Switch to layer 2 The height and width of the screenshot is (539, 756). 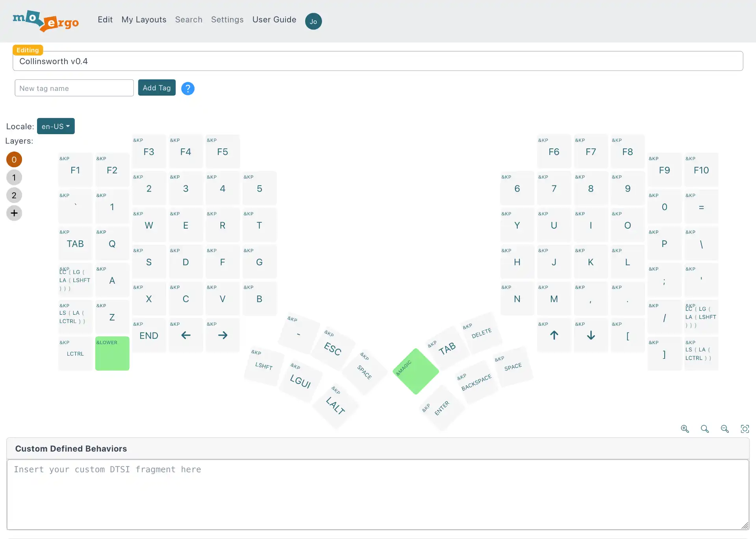click(14, 195)
